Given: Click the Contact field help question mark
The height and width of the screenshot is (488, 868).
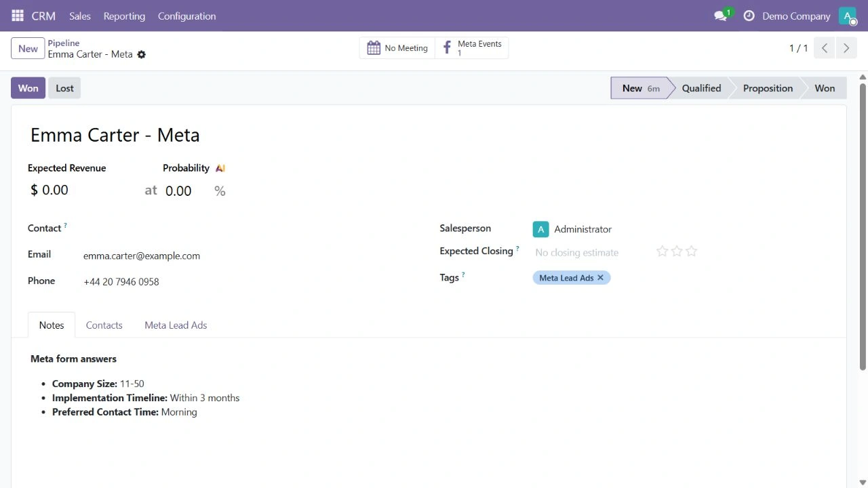Looking at the screenshot, I should point(66,226).
